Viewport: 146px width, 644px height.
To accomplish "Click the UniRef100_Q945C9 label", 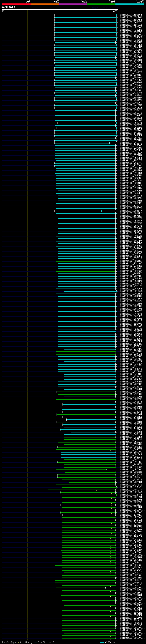I will pyautogui.click(x=131, y=37).
